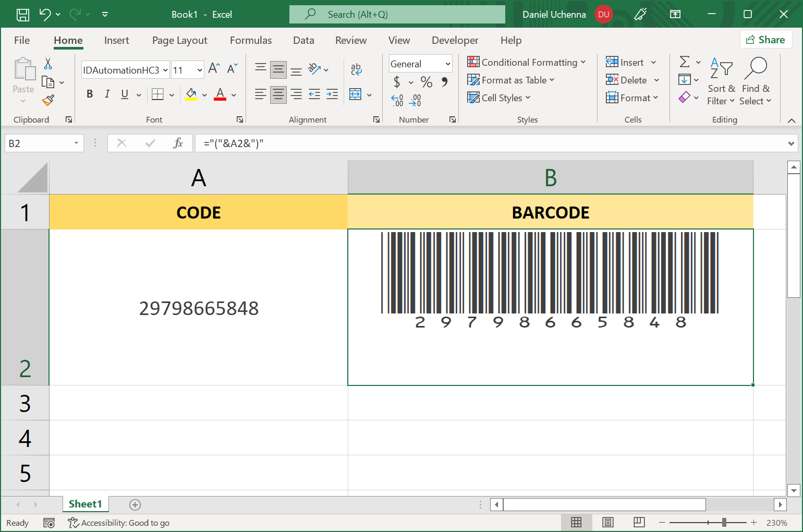Expand the Fill Color dropdown arrow
The height and width of the screenshot is (532, 803).
204,94
